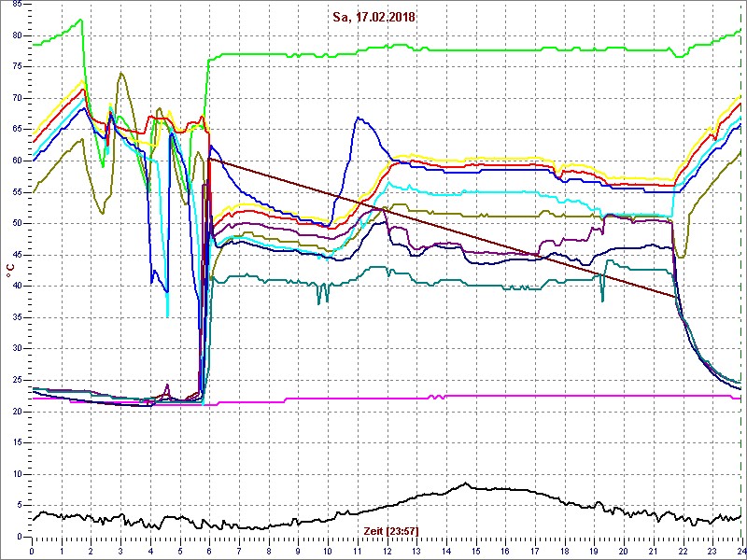Click hour 16 on the time axis
Screen dimensions: 747x560
coord(505,549)
